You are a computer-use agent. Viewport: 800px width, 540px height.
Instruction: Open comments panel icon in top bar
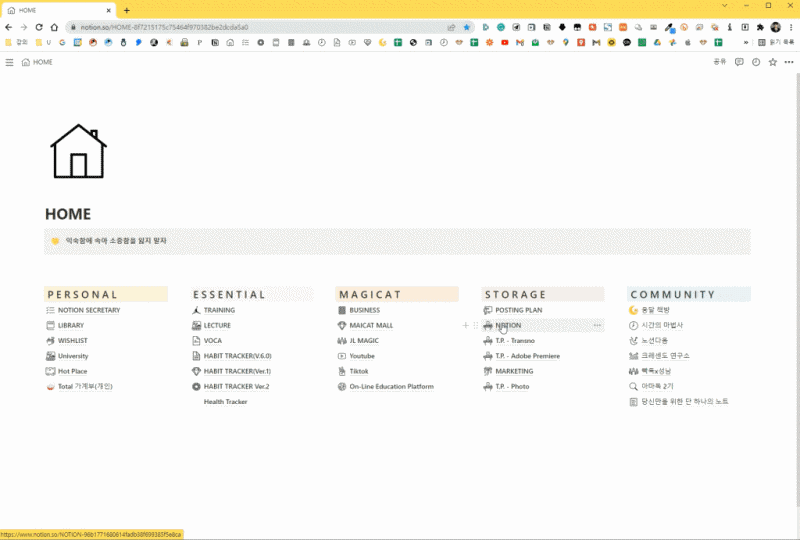[739, 62]
